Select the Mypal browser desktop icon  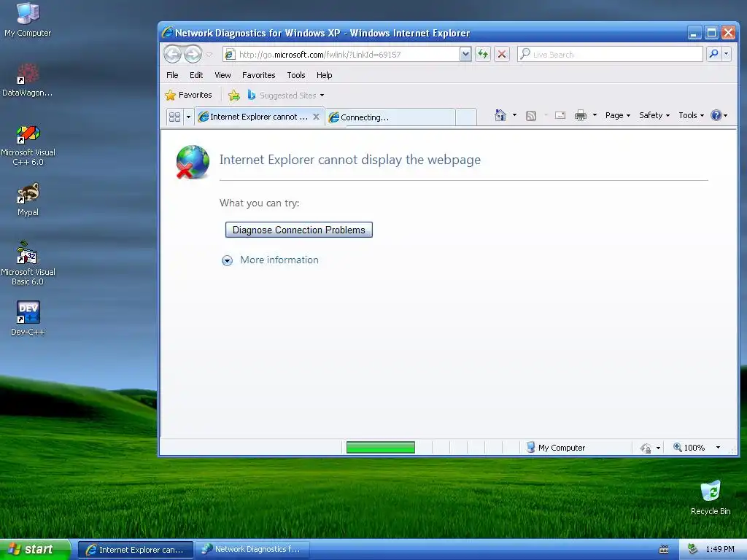[x=28, y=200]
